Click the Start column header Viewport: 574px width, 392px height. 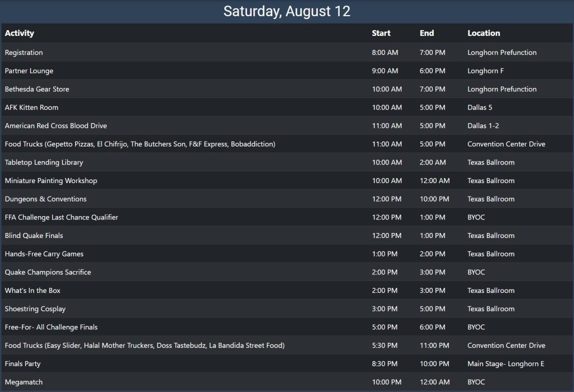pos(381,33)
